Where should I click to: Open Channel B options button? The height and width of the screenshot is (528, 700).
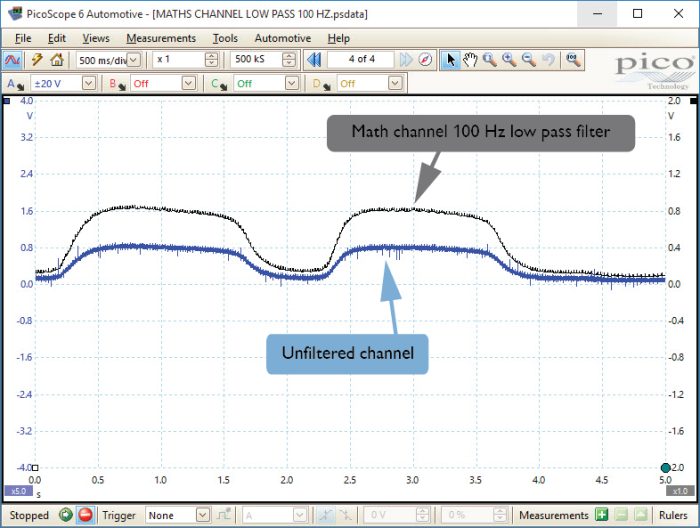coord(118,84)
